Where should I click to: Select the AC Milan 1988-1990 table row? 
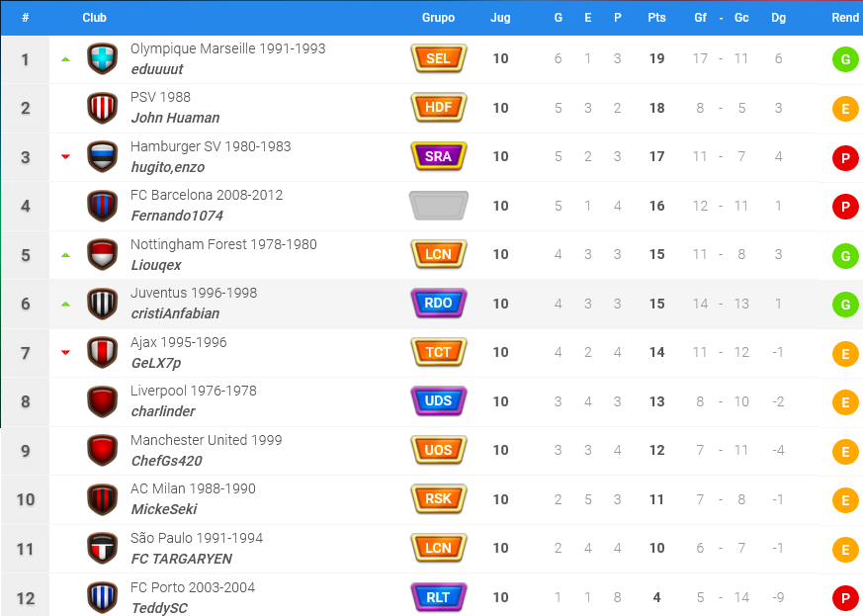pos(431,500)
